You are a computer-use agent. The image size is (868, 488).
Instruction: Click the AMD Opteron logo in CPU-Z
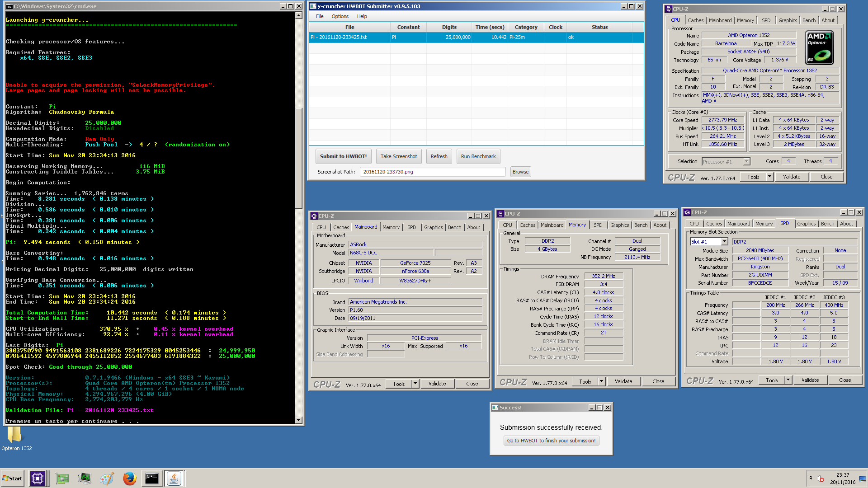point(820,47)
